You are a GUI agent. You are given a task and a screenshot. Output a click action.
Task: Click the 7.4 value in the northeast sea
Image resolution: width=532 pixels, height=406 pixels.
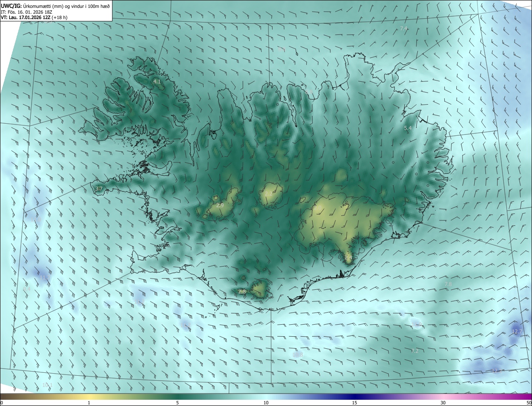(404, 28)
